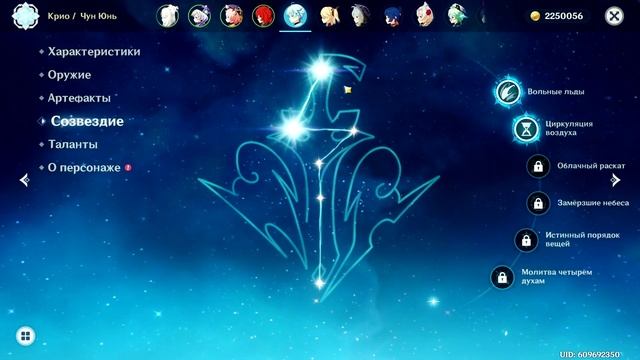Click the Циркуляция воздуха label
Image resolution: width=640 pixels, height=360 pixels.
(569, 128)
